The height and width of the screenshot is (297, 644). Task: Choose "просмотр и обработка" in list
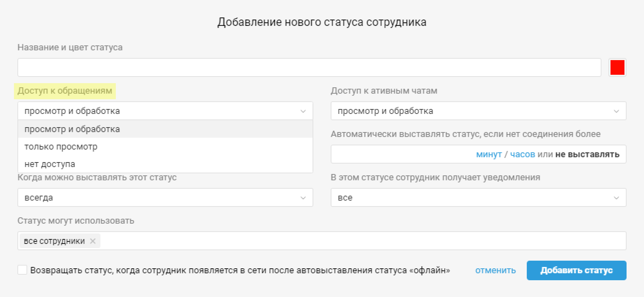coord(72,129)
